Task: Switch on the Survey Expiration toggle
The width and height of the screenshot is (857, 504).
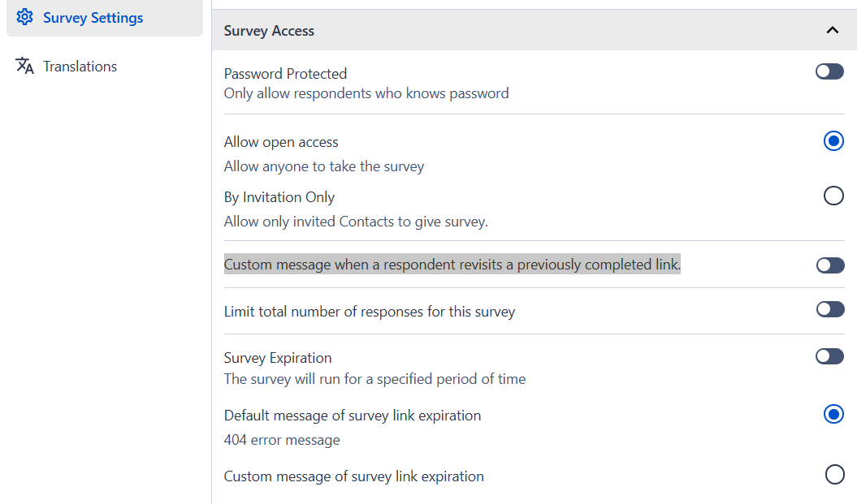Action: [829, 356]
